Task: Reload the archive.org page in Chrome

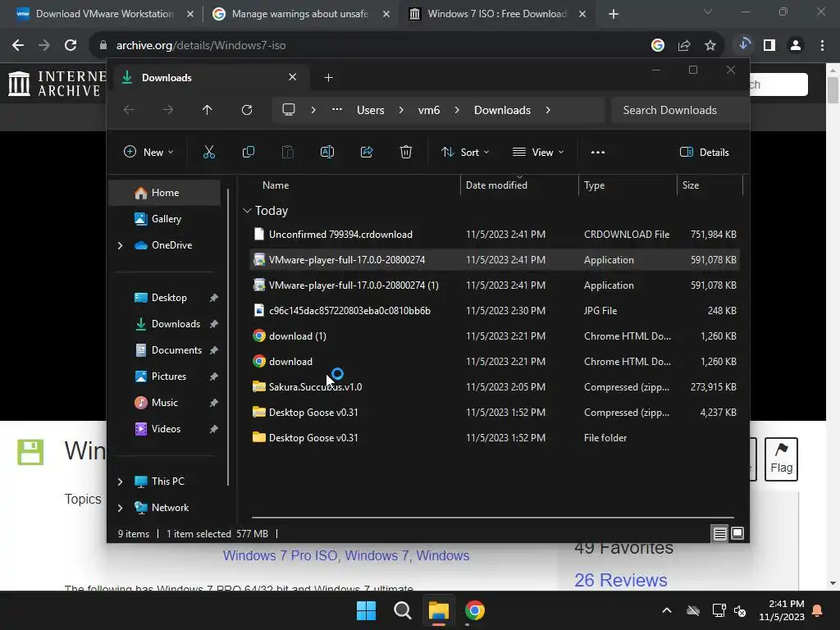Action: click(x=71, y=46)
